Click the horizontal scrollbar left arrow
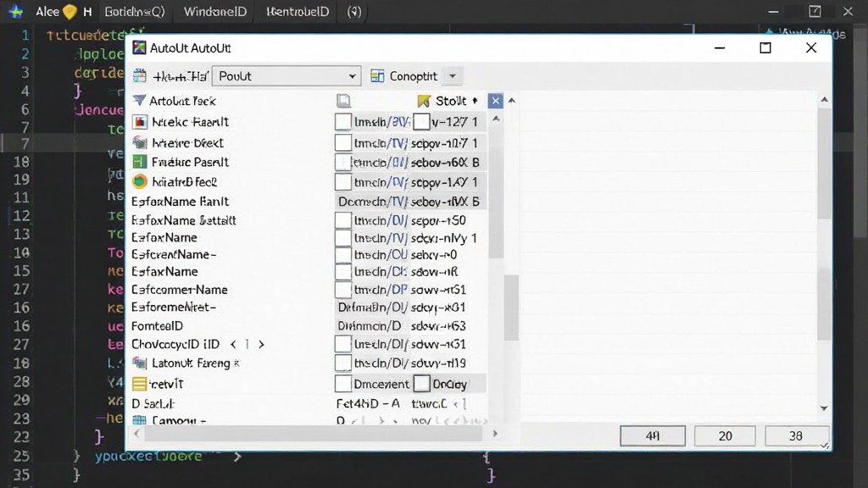 point(136,434)
